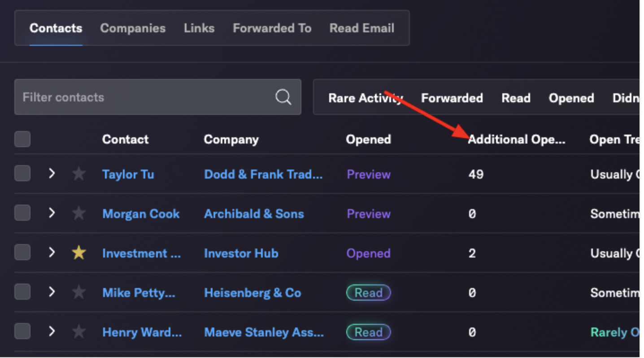
Task: Star the Henry Ward contact
Action: 79,332
